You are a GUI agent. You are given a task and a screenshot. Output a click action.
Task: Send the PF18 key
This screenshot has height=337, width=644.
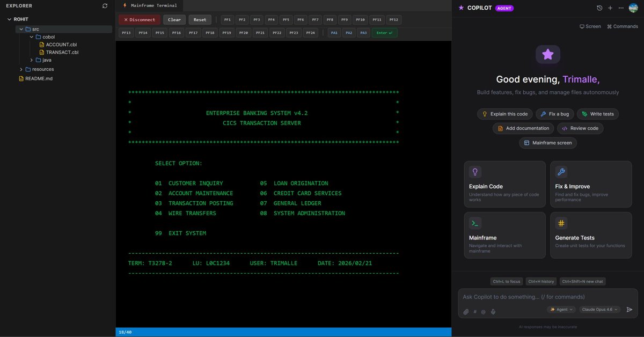[x=210, y=33]
